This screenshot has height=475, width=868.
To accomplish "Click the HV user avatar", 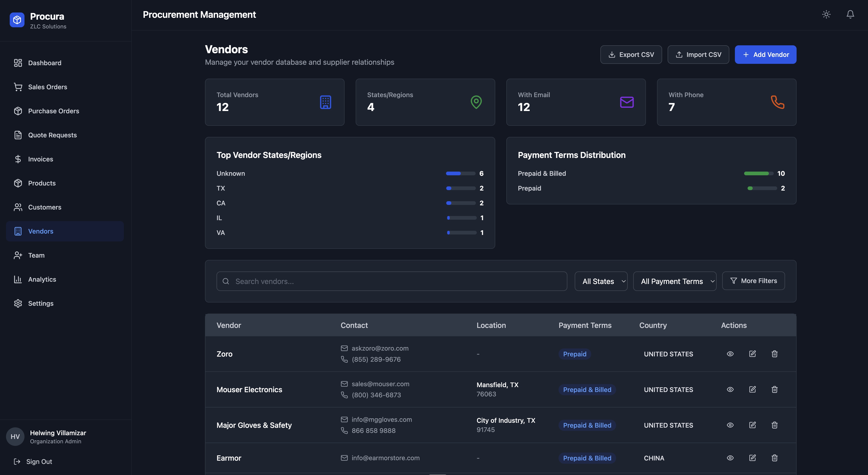I will pos(15,437).
